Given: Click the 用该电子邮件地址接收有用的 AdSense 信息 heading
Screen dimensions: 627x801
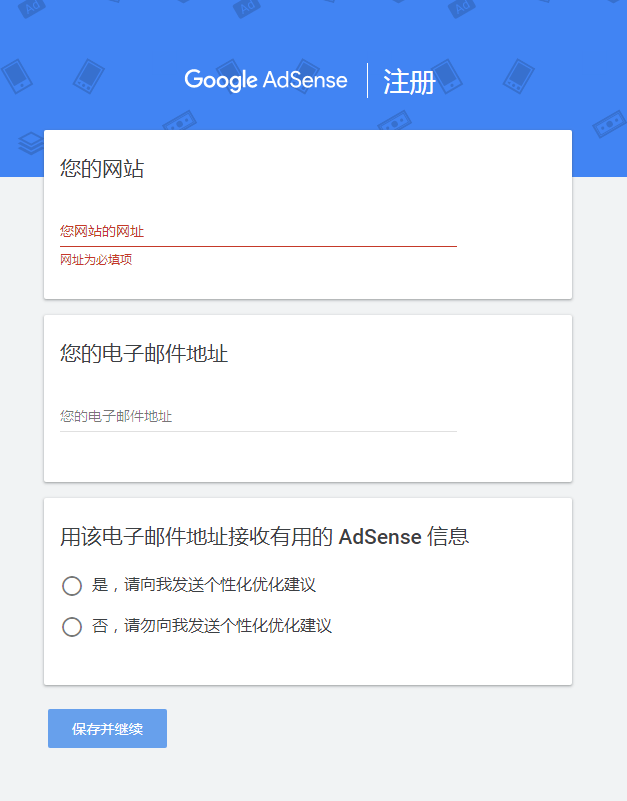Looking at the screenshot, I should [x=264, y=537].
